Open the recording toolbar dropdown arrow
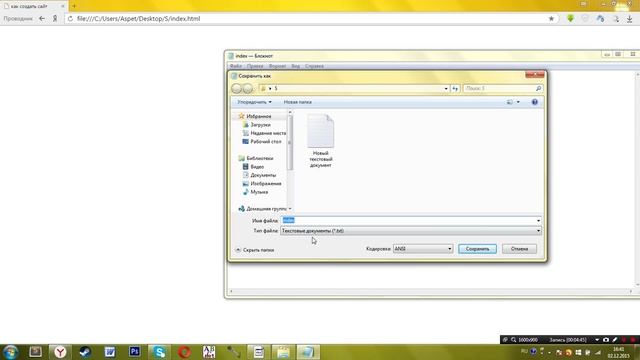The height and width of the screenshot is (360, 640). click(x=597, y=340)
